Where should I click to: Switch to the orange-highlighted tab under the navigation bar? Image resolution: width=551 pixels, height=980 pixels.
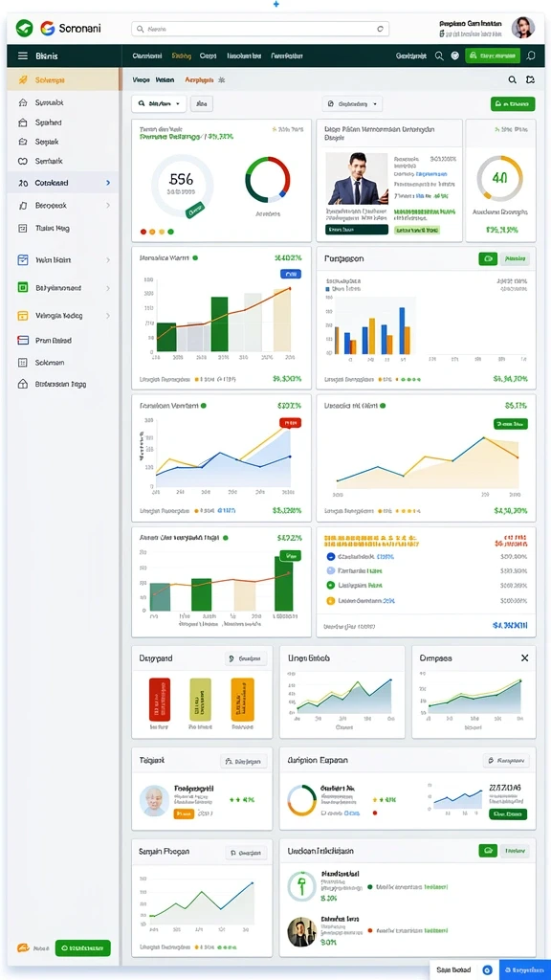(x=199, y=80)
